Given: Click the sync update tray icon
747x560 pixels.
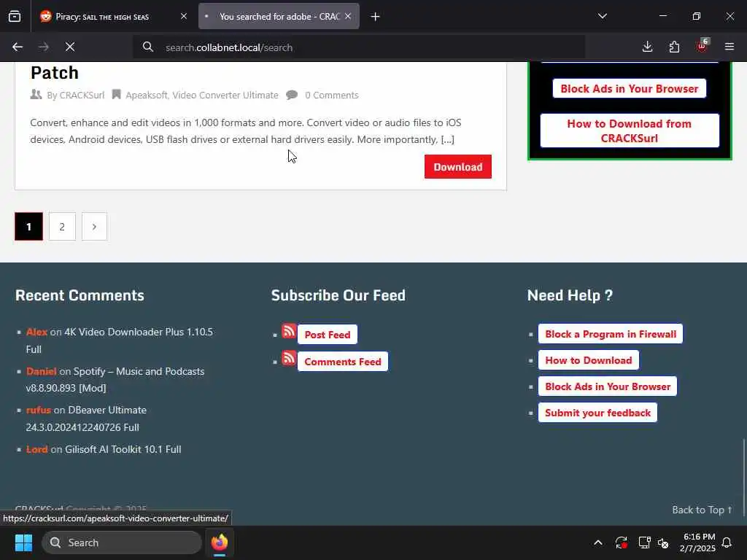Looking at the screenshot, I should click(x=621, y=542).
